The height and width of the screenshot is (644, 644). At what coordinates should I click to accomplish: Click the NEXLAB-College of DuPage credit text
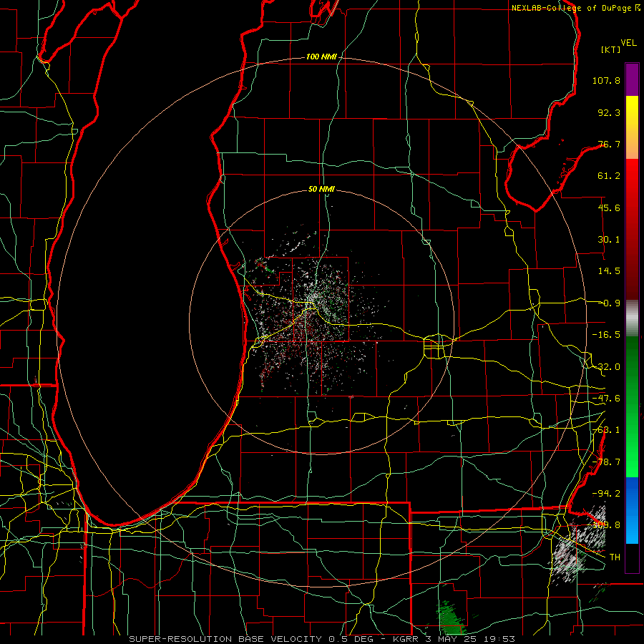(x=571, y=8)
